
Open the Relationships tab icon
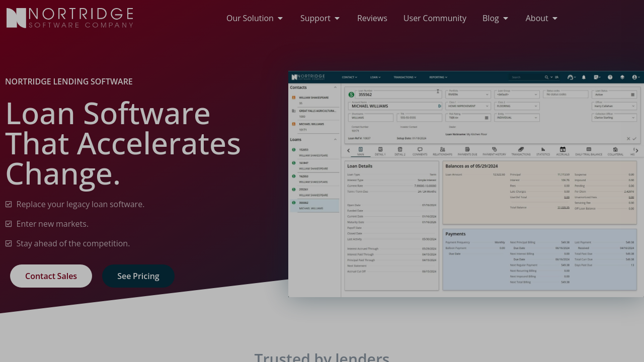pos(442,151)
